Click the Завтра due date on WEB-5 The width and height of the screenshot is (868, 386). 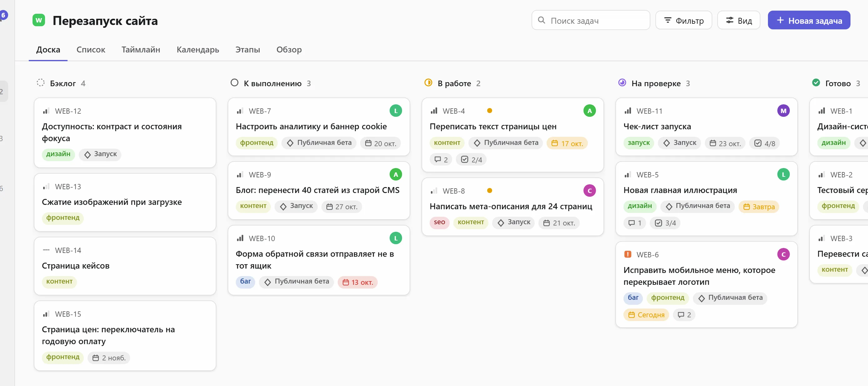tap(759, 207)
